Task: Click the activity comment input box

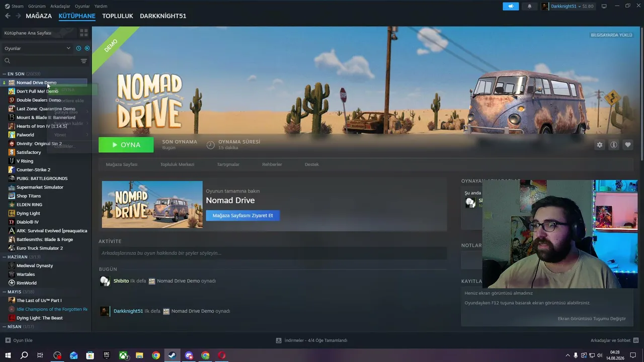Action: (x=273, y=253)
